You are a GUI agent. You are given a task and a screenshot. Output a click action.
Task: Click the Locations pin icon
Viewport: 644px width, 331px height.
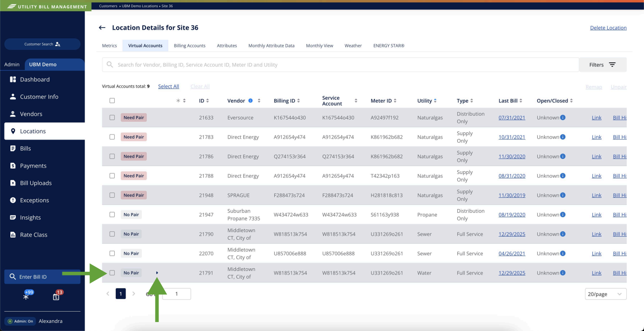[x=13, y=131]
